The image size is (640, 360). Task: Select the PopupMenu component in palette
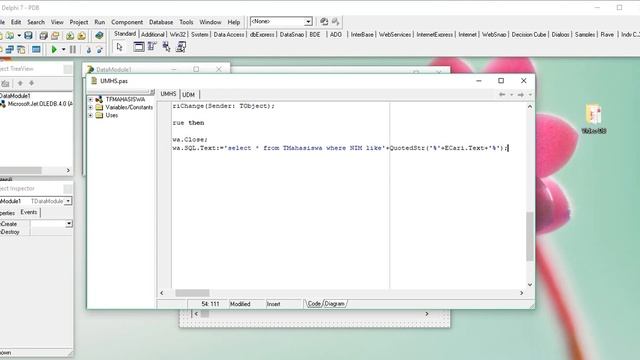[x=167, y=47]
